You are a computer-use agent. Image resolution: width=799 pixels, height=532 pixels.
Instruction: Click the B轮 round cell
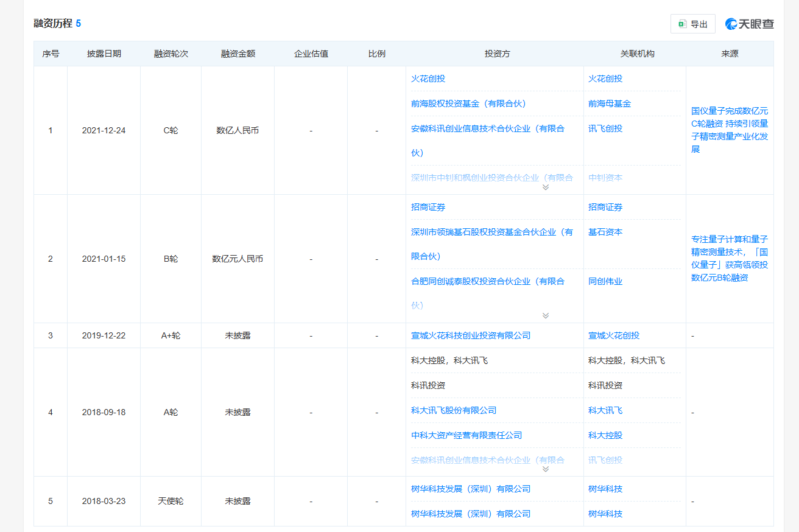[x=171, y=259]
